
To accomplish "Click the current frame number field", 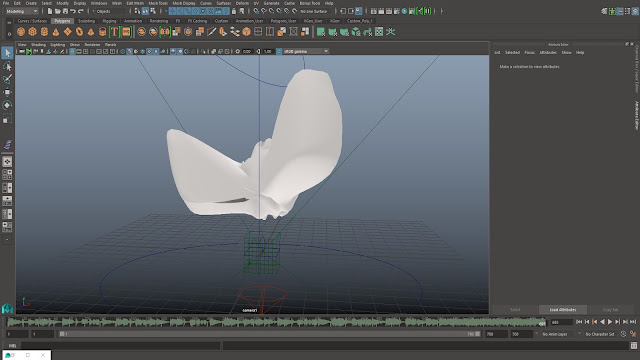I will (x=562, y=322).
